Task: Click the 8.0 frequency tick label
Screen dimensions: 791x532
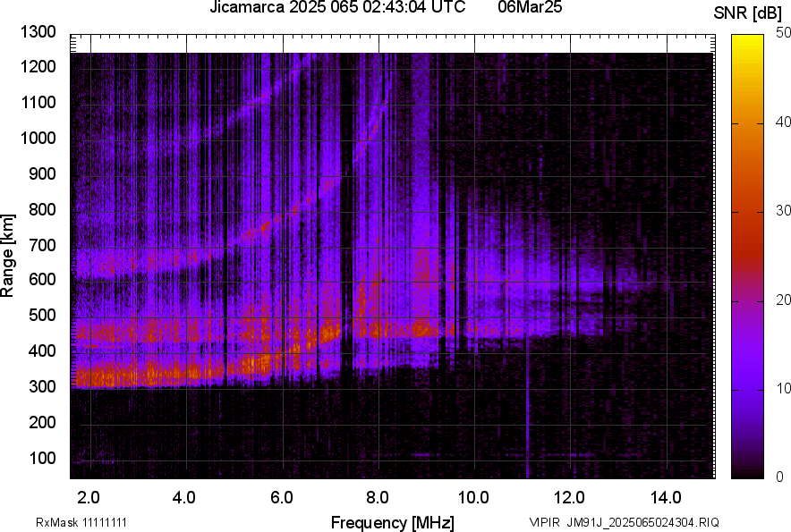Action: click(x=378, y=497)
